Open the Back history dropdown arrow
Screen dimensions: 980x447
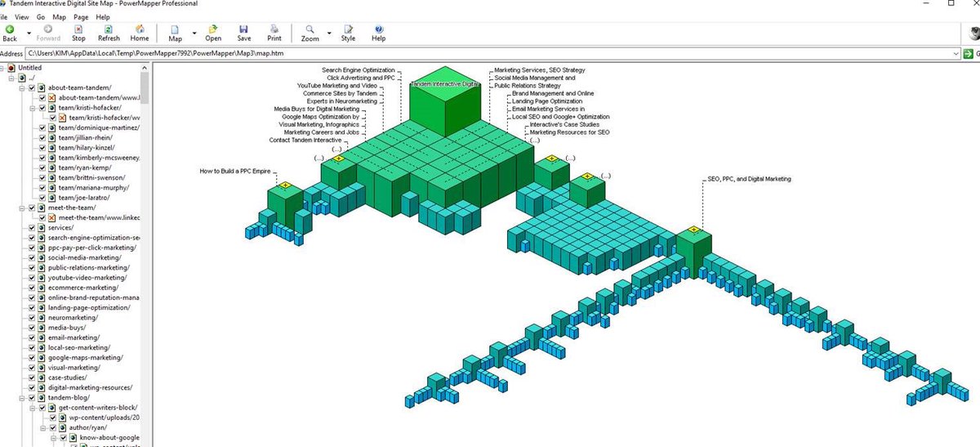coord(29,34)
